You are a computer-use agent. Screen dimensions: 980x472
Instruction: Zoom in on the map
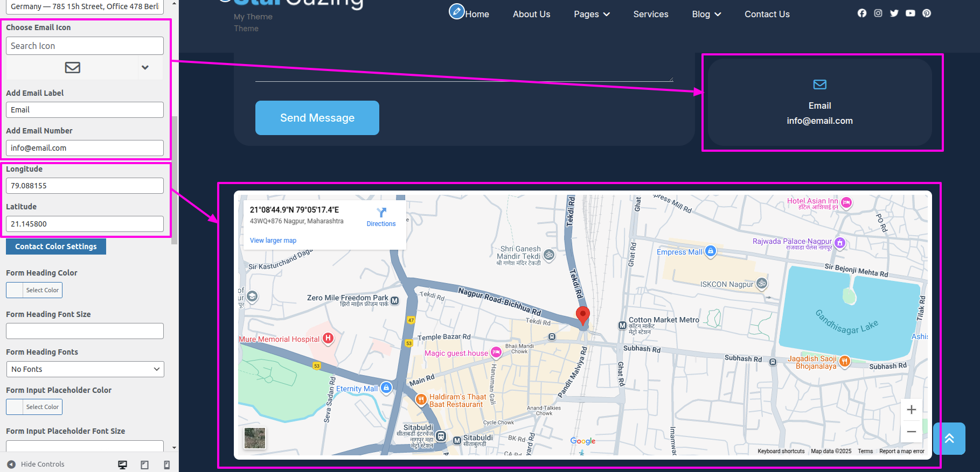912,410
